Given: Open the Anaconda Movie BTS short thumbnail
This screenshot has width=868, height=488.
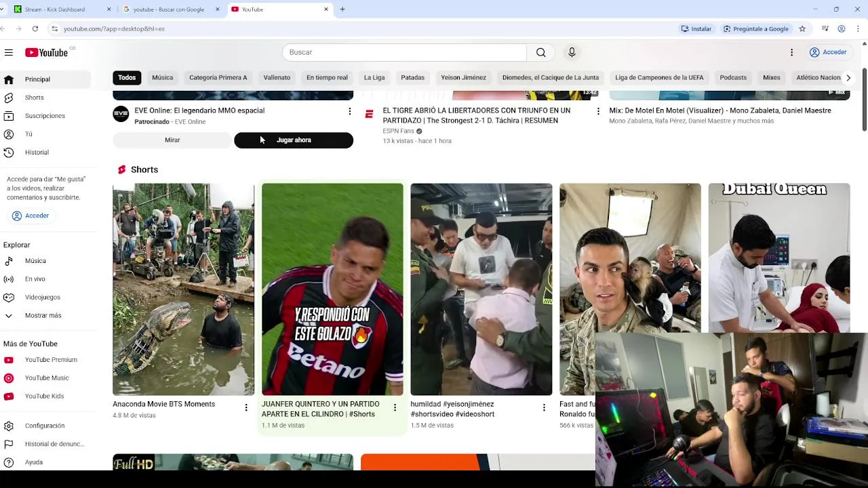Looking at the screenshot, I should 183,289.
